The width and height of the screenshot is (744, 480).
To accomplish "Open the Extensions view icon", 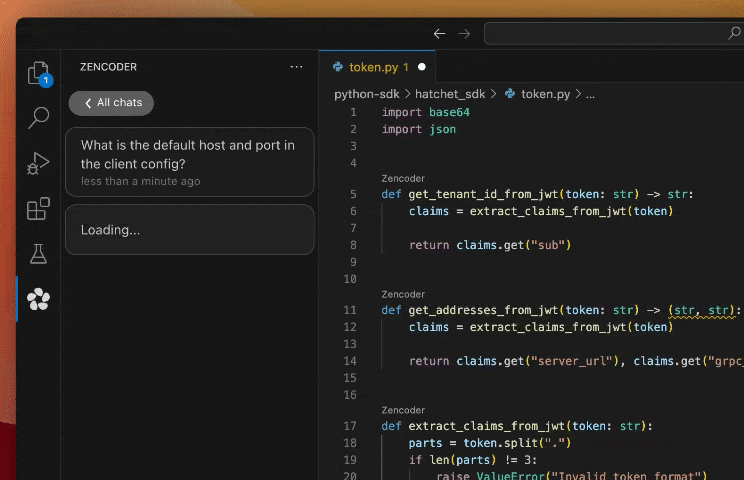I will [38, 209].
